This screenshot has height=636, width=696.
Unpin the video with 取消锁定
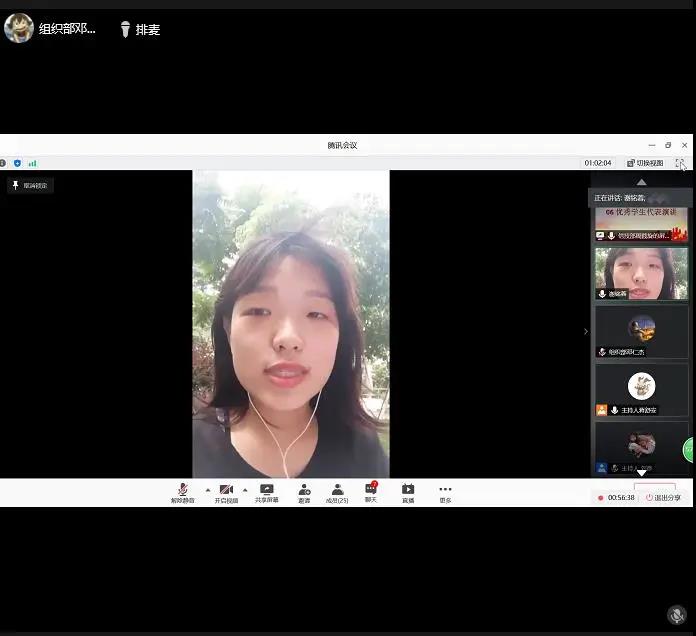pos(29,186)
